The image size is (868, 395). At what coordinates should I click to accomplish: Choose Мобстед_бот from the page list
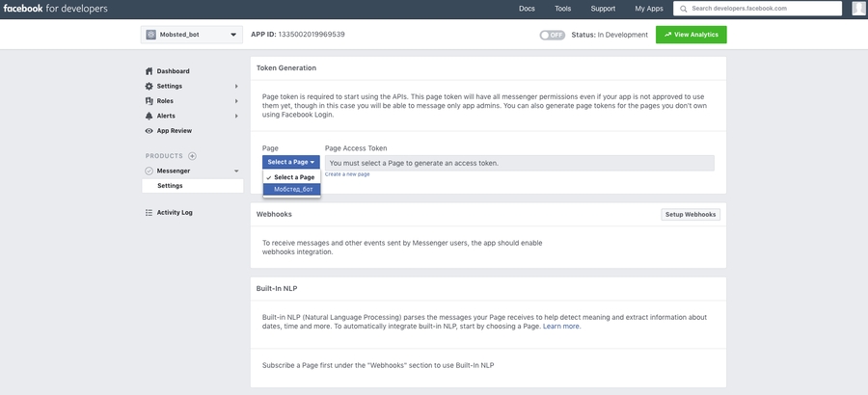click(293, 189)
